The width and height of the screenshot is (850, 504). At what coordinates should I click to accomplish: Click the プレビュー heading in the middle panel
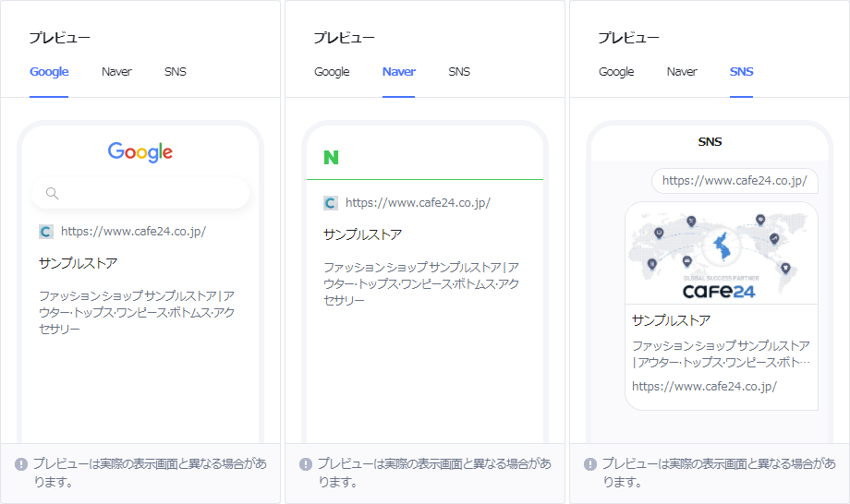click(x=345, y=38)
